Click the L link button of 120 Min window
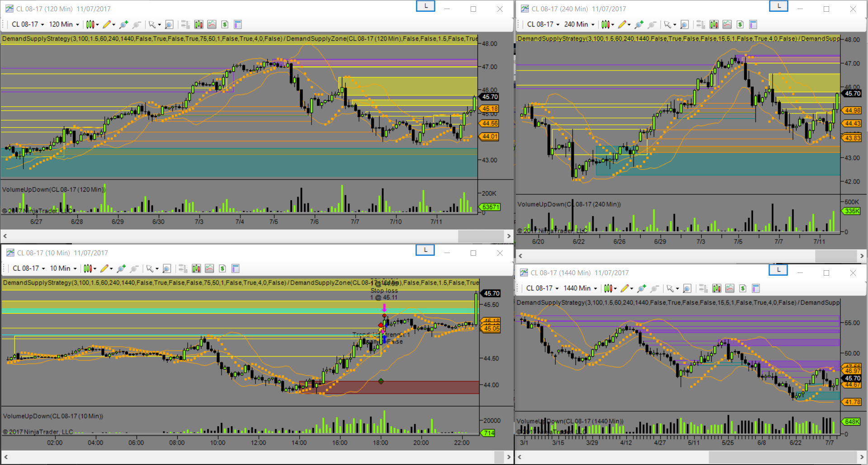This screenshot has height=465, width=868. 425,6
